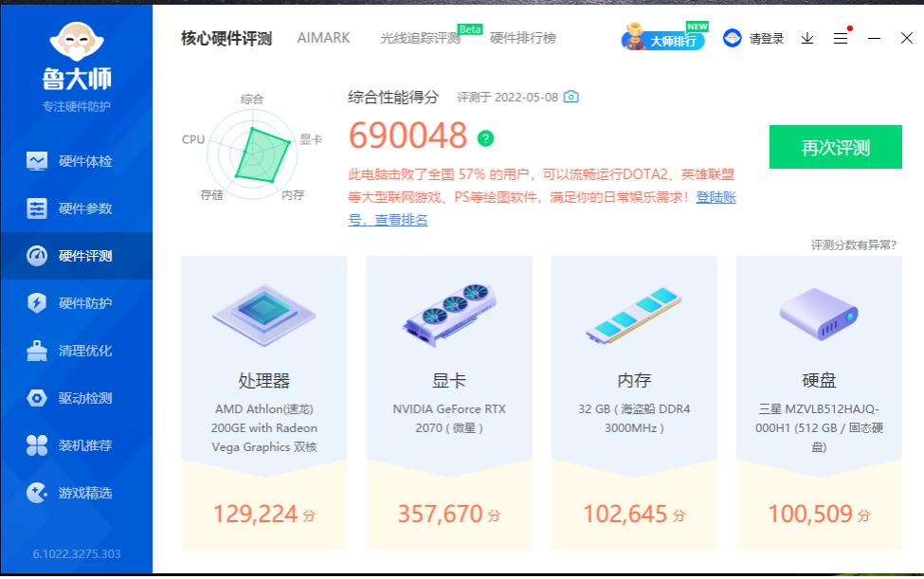Image resolution: width=924 pixels, height=579 pixels.
Task: Open the hamburger menu in the title bar
Action: [x=840, y=38]
